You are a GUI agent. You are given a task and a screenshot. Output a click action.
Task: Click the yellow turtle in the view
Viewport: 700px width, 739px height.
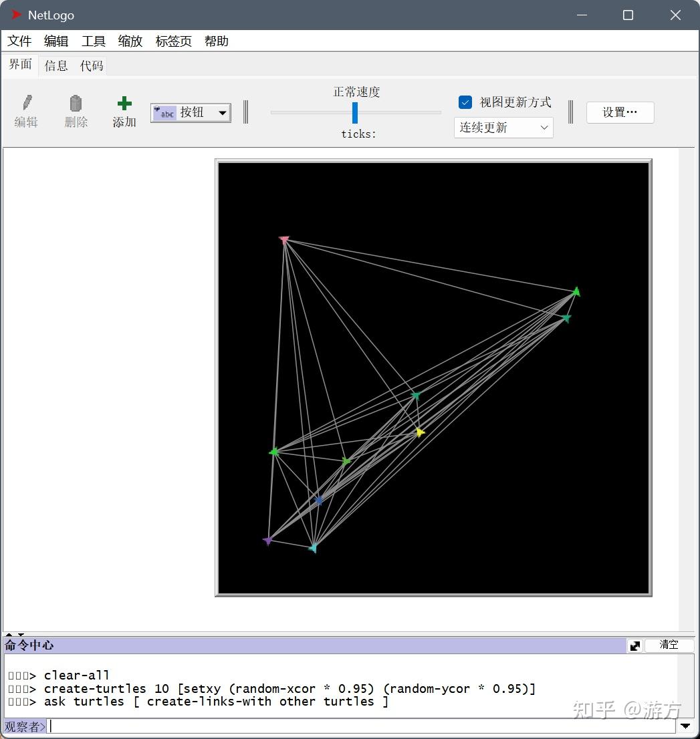[419, 432]
